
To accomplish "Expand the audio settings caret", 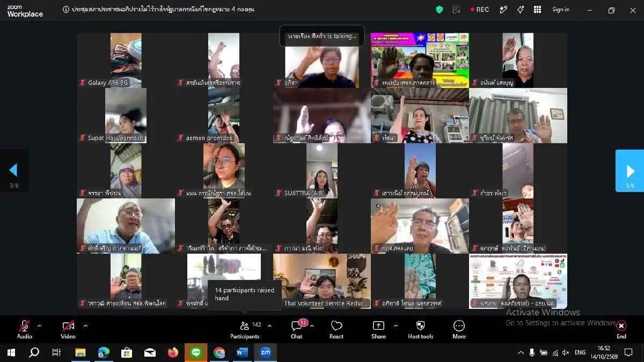I will (39, 326).
